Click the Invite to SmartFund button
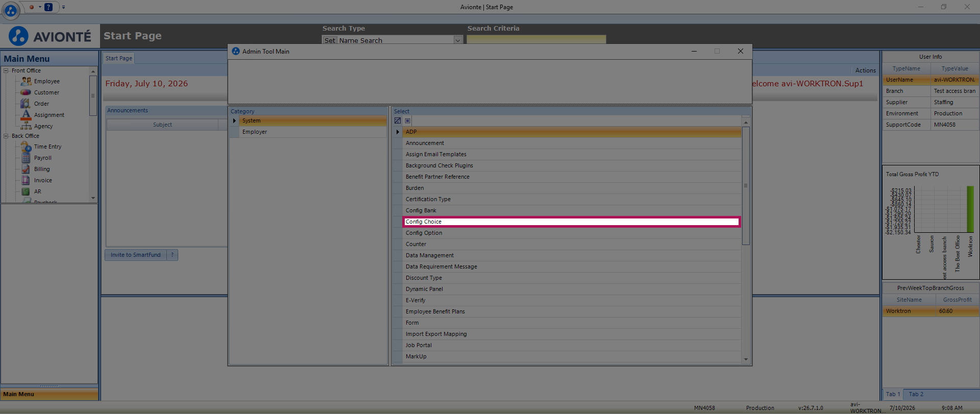 pyautogui.click(x=136, y=255)
